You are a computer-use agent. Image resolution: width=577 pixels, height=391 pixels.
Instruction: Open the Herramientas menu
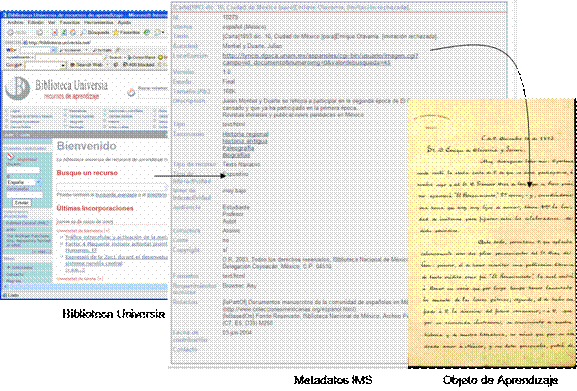[98, 22]
